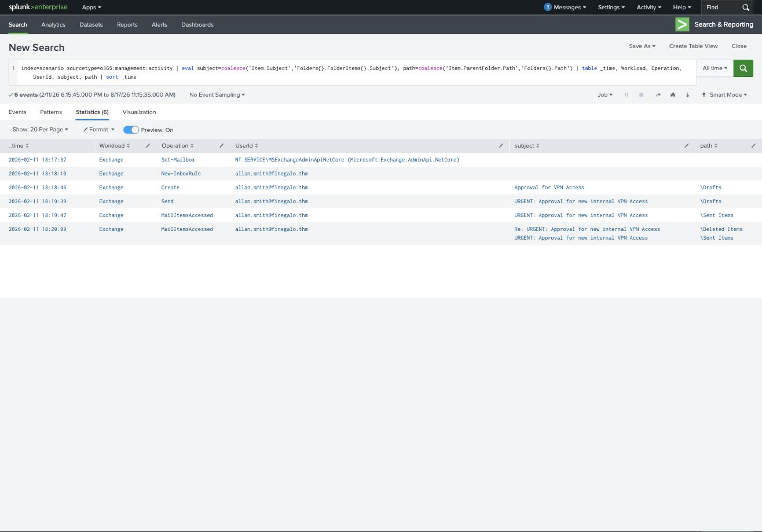Go to the Dashboards nav tab

point(197,25)
